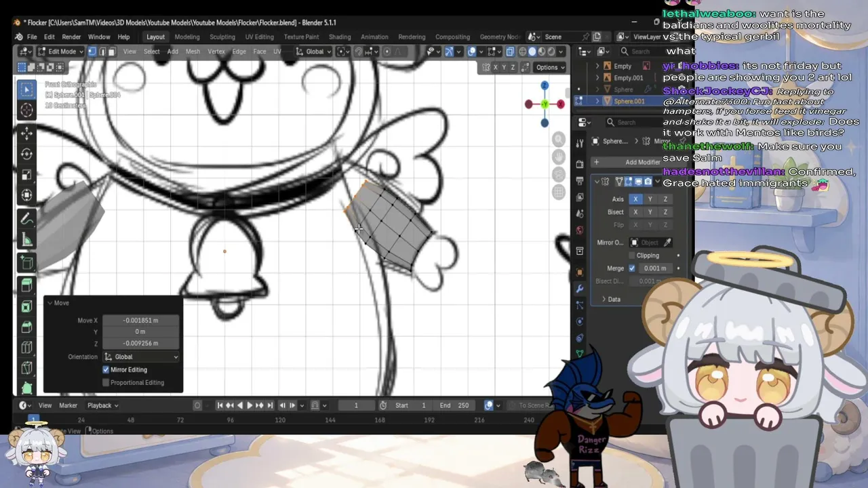Open the Playback dropdown in timeline
This screenshot has height=488, width=868.
click(x=103, y=405)
